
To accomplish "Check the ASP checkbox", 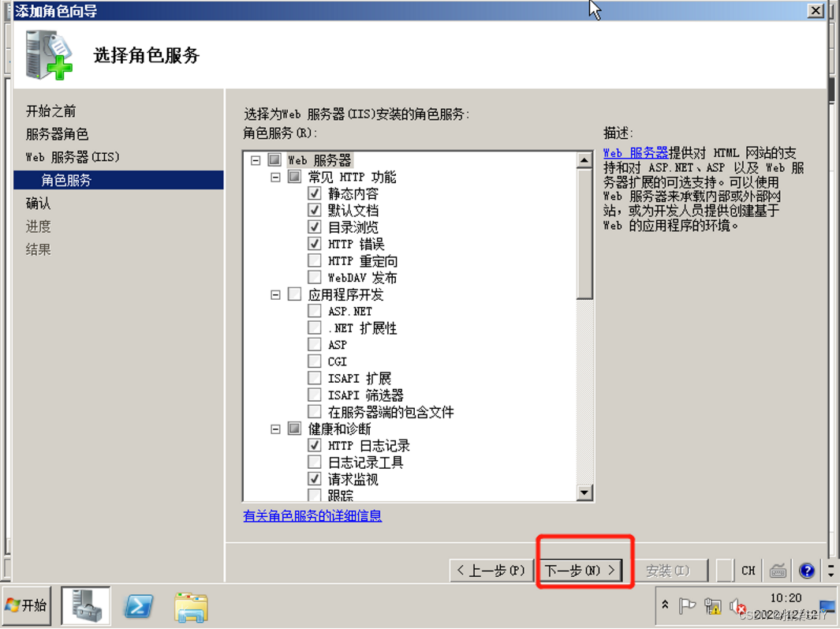I will [315, 344].
